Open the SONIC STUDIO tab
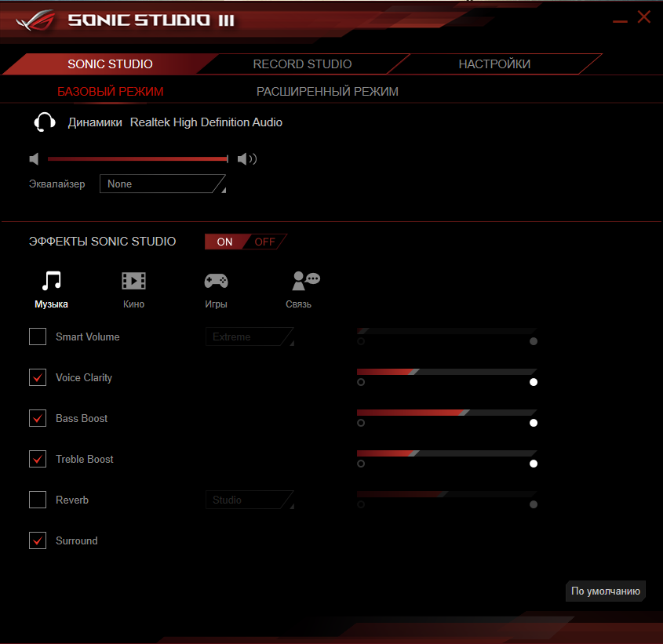The height and width of the screenshot is (644, 663). click(110, 64)
